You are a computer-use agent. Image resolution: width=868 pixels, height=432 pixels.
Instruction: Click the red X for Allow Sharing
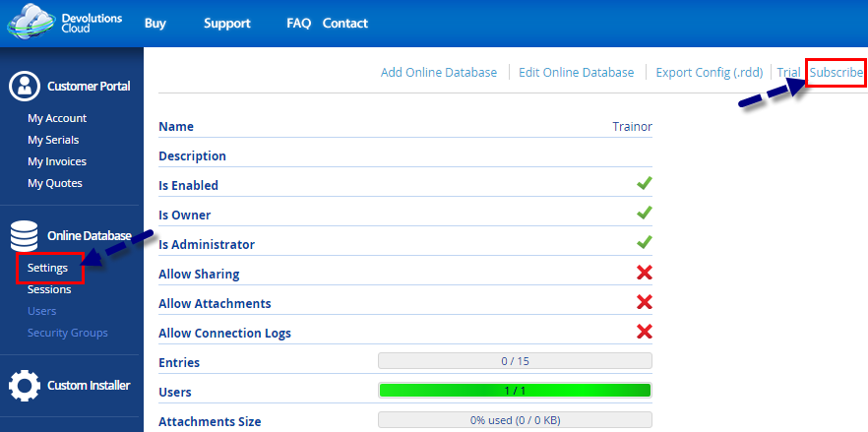click(x=645, y=273)
